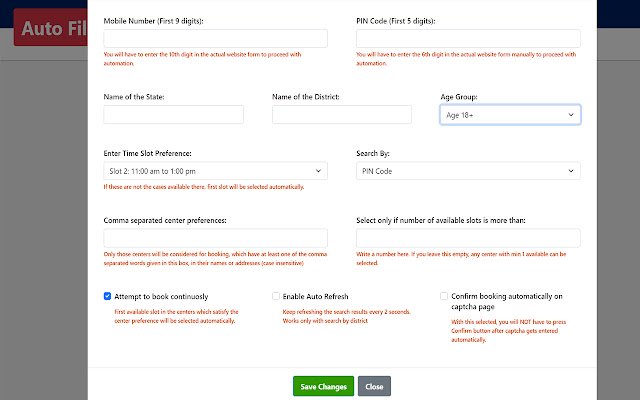Open the Time Slot Preference dropdown
The height and width of the screenshot is (400, 640).
point(216,171)
